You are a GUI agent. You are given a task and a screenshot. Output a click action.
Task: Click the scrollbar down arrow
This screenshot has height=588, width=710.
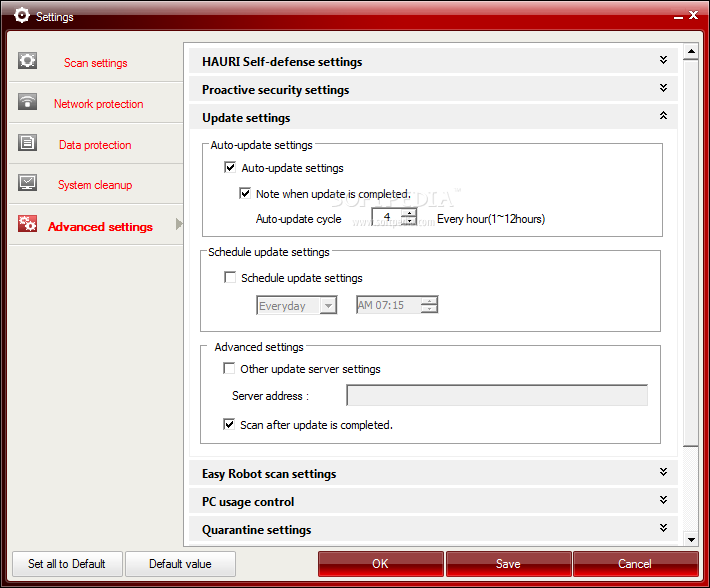click(691, 539)
